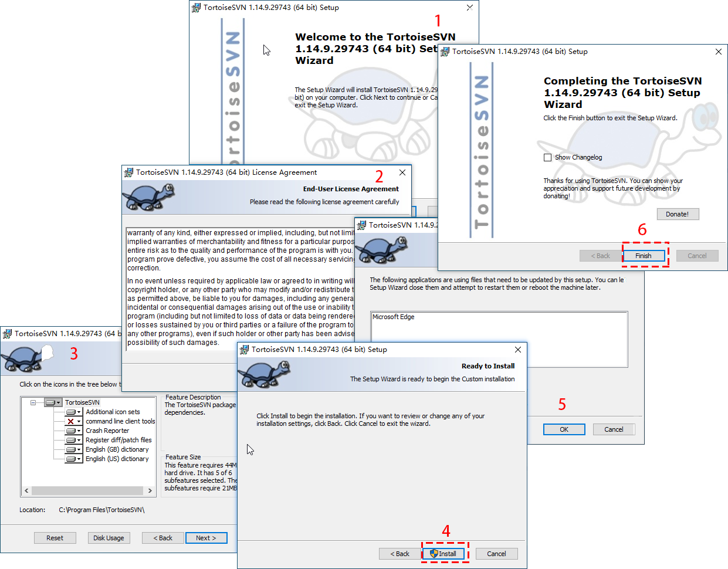Click the install location path C:\Program Files\TortoiseSVN\
This screenshot has width=728, height=569.
[x=101, y=510]
